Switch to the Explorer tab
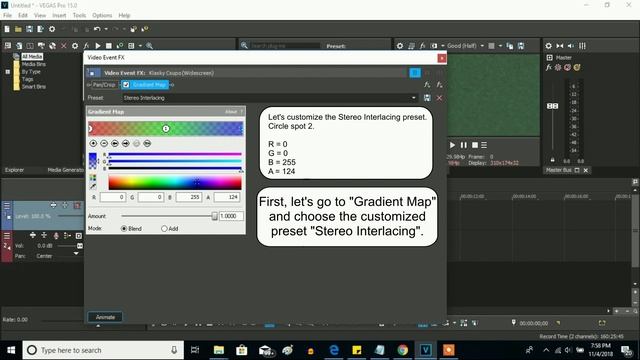Viewport: 640px width, 360px height. (x=14, y=170)
